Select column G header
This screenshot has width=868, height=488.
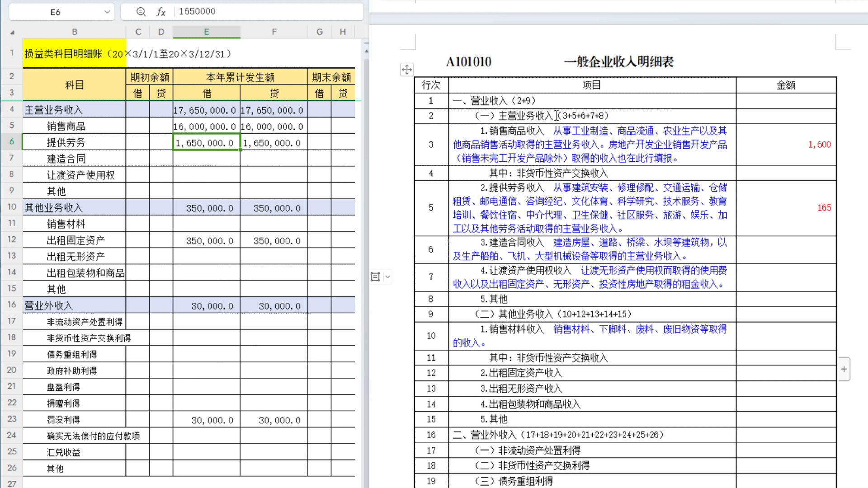[320, 32]
